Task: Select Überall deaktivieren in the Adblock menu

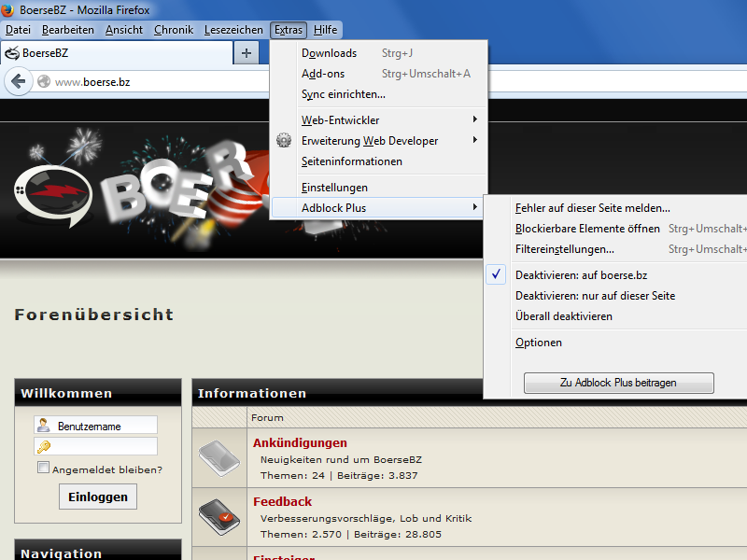Action: pyautogui.click(x=564, y=316)
